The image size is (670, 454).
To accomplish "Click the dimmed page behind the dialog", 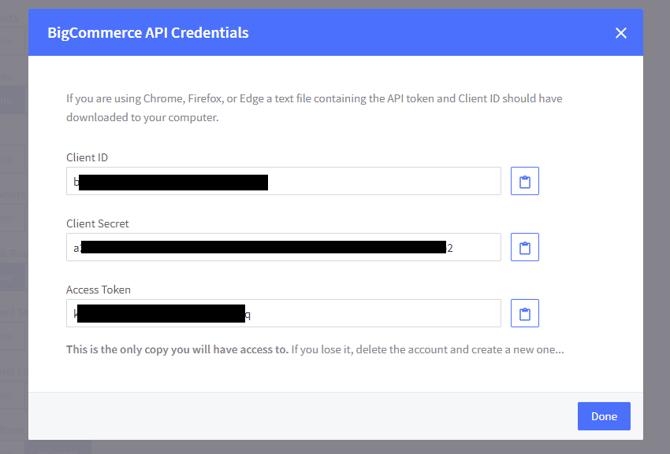I will (12, 200).
